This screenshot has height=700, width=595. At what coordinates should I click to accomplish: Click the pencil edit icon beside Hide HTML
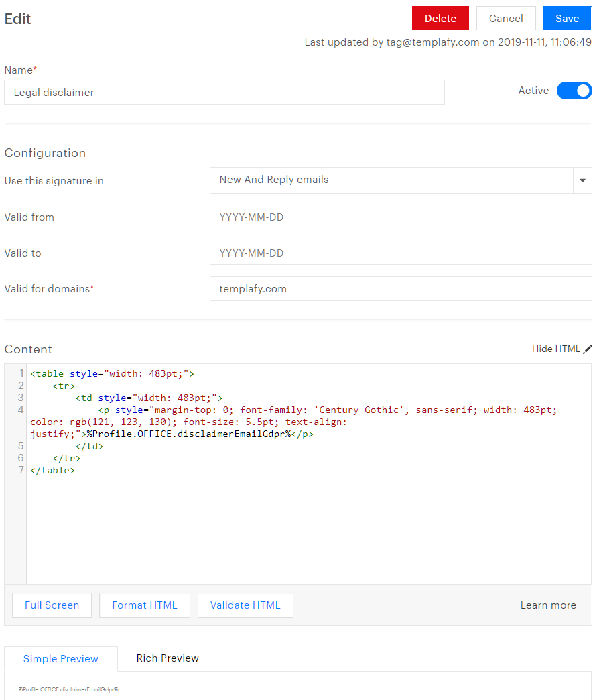(x=588, y=348)
